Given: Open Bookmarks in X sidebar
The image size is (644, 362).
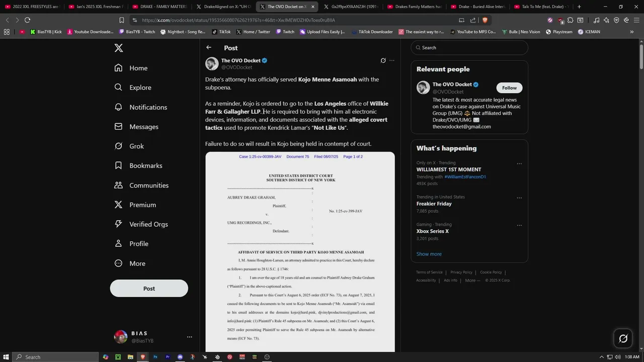Looking at the screenshot, I should 138,165.
